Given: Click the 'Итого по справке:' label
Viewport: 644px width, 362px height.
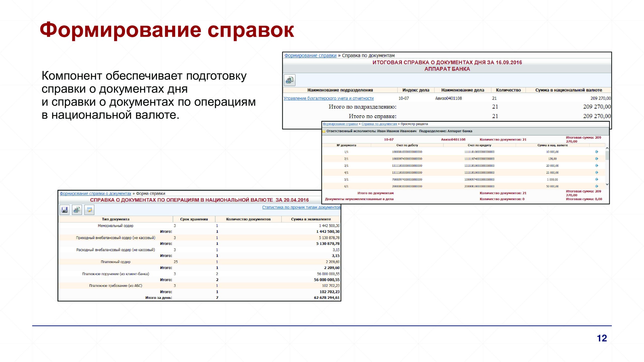Looking at the screenshot, I should click(x=373, y=116).
